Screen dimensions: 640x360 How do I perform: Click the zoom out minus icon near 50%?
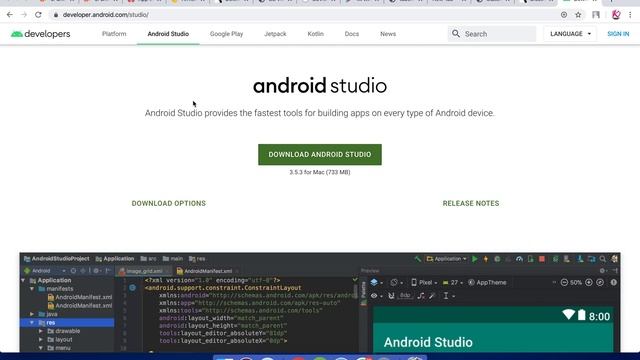(x=564, y=282)
